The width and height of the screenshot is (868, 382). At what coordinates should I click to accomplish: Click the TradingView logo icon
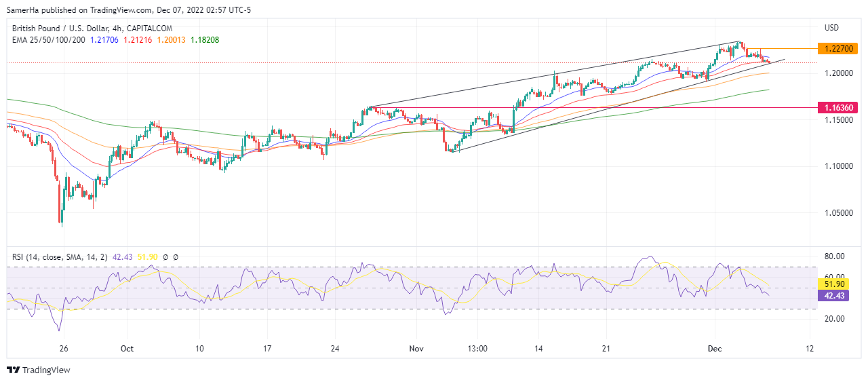coord(14,370)
